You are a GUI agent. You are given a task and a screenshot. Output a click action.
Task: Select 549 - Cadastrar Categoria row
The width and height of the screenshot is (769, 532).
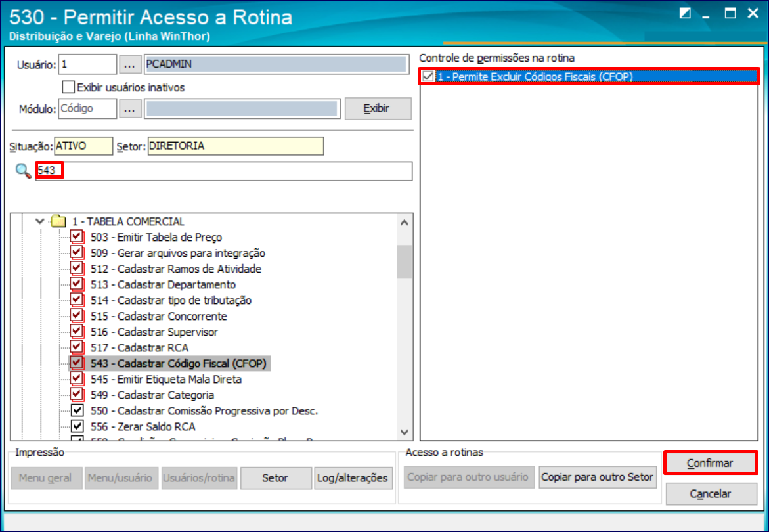152,395
